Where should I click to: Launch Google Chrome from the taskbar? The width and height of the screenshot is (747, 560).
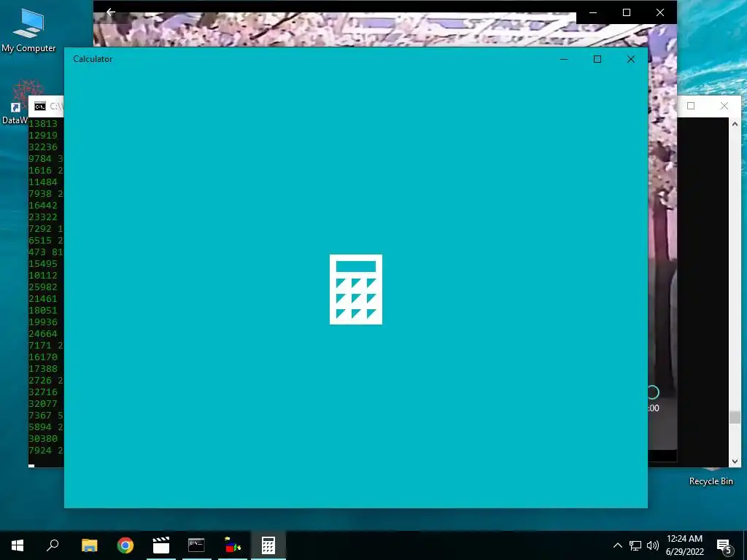125,545
